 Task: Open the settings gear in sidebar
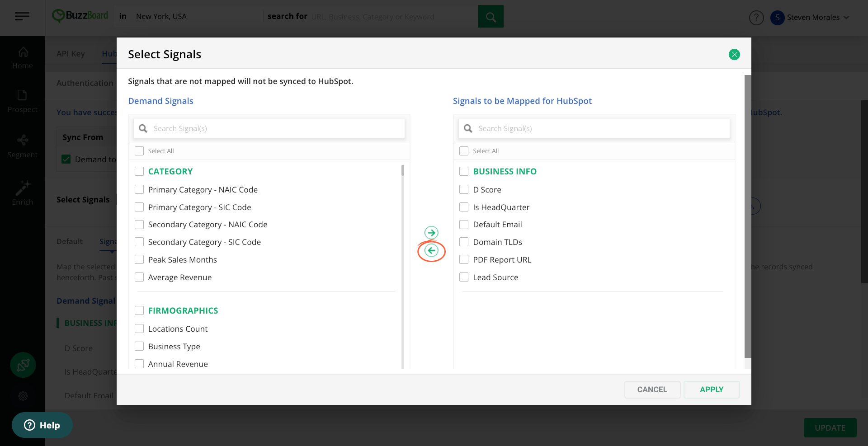[23, 396]
